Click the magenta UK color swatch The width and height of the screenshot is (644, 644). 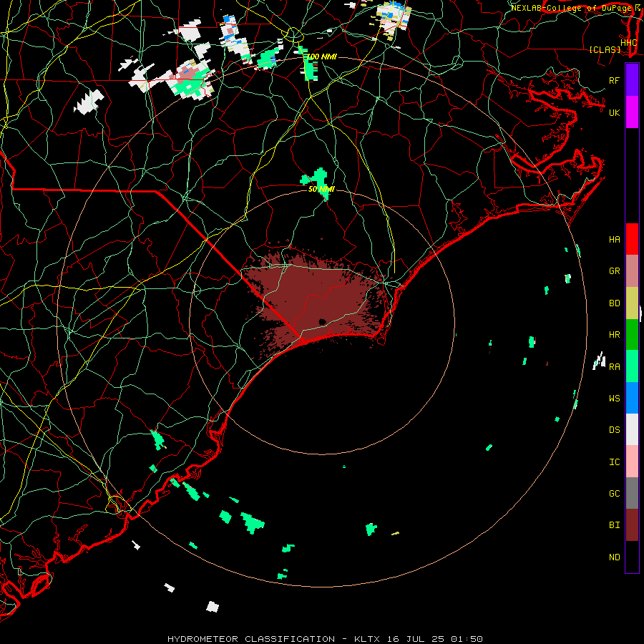click(632, 112)
